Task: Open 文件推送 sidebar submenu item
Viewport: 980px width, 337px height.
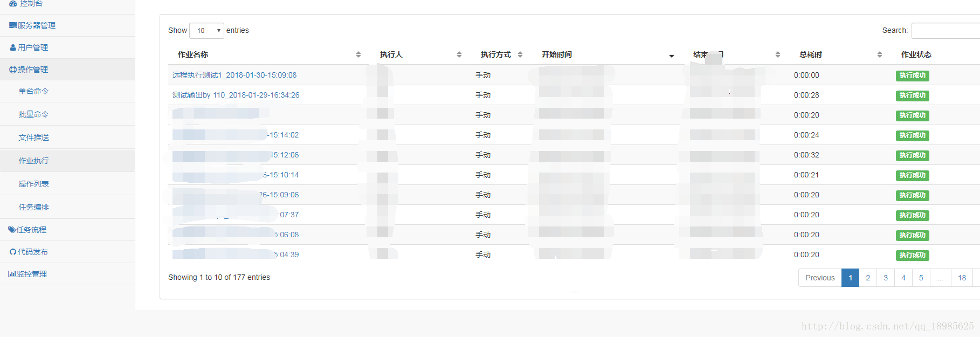Action: click(x=33, y=137)
